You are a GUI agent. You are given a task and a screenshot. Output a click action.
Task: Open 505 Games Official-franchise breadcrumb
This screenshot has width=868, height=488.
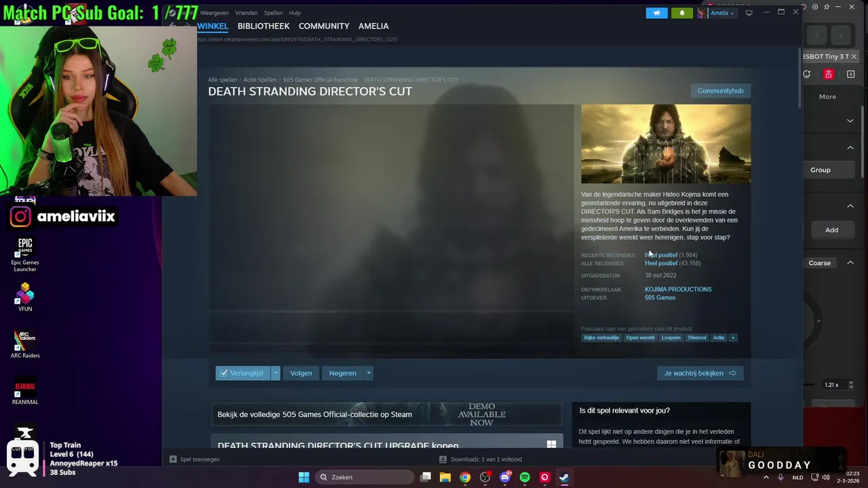(x=319, y=80)
